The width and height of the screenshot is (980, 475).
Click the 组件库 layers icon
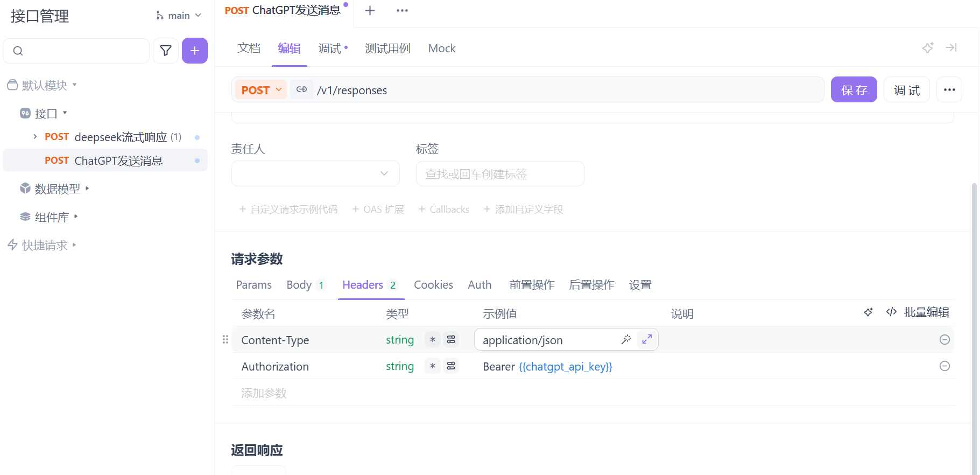click(25, 216)
